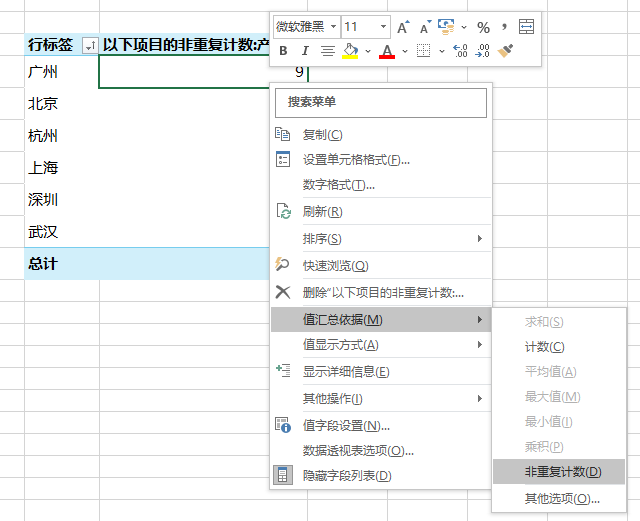The image size is (640, 521).
Task: Choose 刷新 from the context menu
Action: (322, 212)
